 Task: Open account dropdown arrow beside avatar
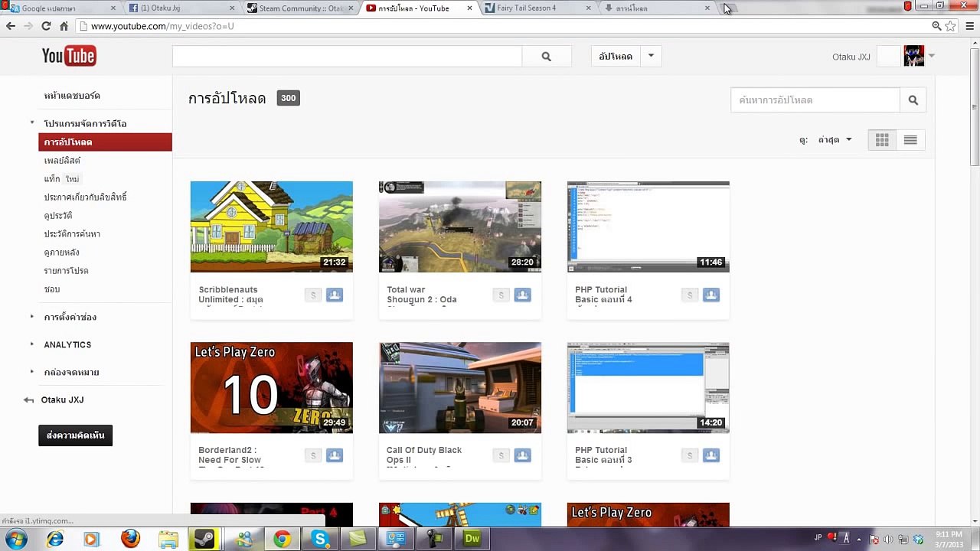pyautogui.click(x=932, y=55)
